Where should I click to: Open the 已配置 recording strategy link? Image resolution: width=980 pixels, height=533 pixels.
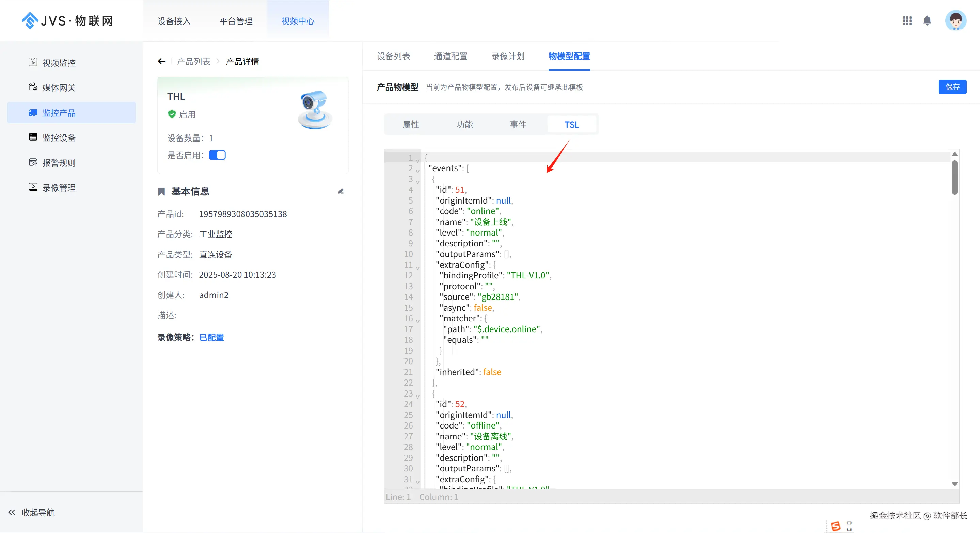211,337
